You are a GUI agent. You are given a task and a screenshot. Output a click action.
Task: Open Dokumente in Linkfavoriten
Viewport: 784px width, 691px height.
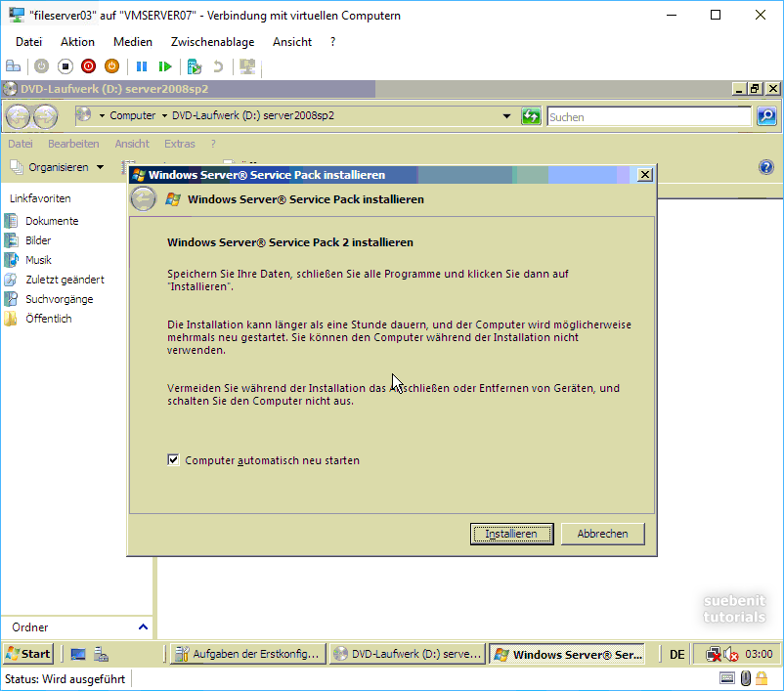click(x=52, y=221)
